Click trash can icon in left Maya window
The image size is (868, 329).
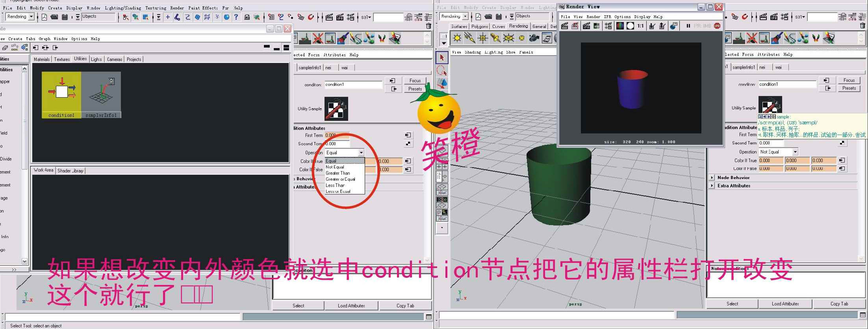pos(428,26)
